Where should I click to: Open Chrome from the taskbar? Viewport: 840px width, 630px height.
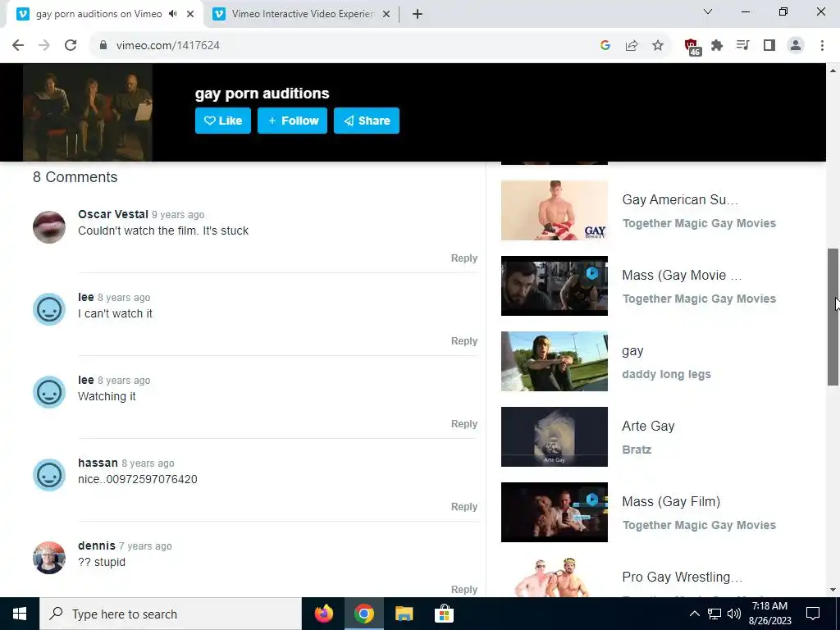click(x=363, y=614)
